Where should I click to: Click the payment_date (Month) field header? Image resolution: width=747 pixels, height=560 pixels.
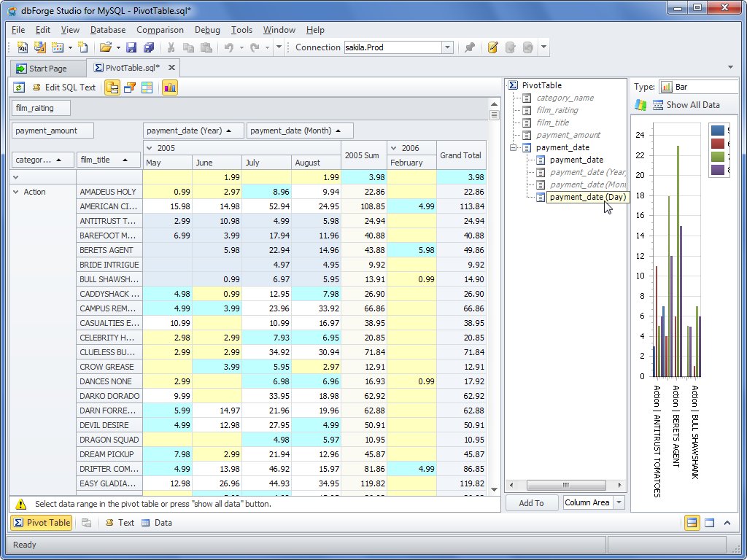coord(300,131)
